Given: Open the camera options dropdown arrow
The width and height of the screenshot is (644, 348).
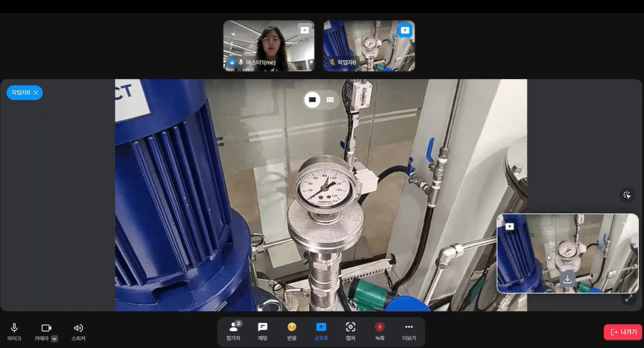Looking at the screenshot, I should [x=54, y=339].
